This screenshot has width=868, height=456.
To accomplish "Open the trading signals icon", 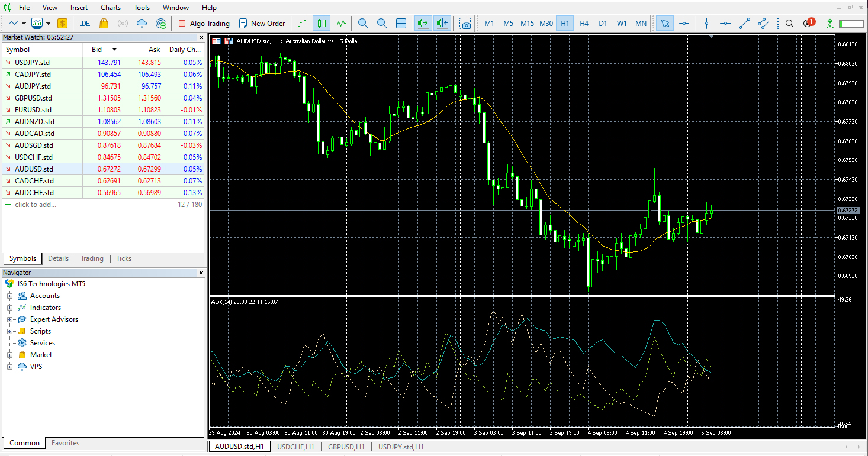I will (x=123, y=24).
